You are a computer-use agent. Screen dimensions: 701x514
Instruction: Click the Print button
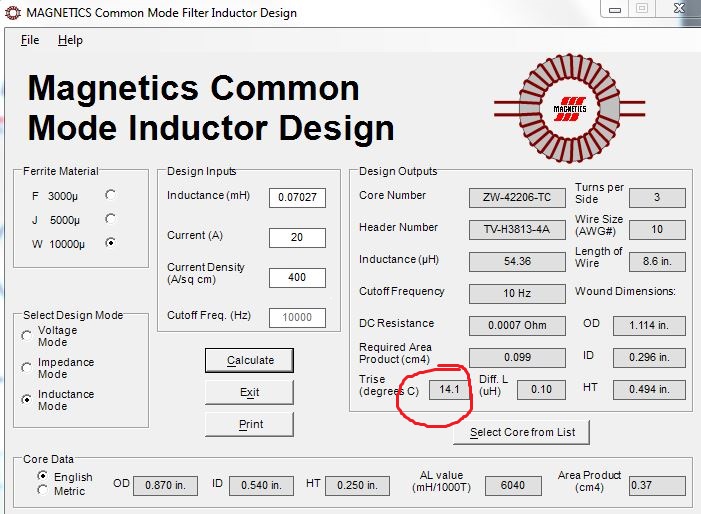pyautogui.click(x=249, y=424)
